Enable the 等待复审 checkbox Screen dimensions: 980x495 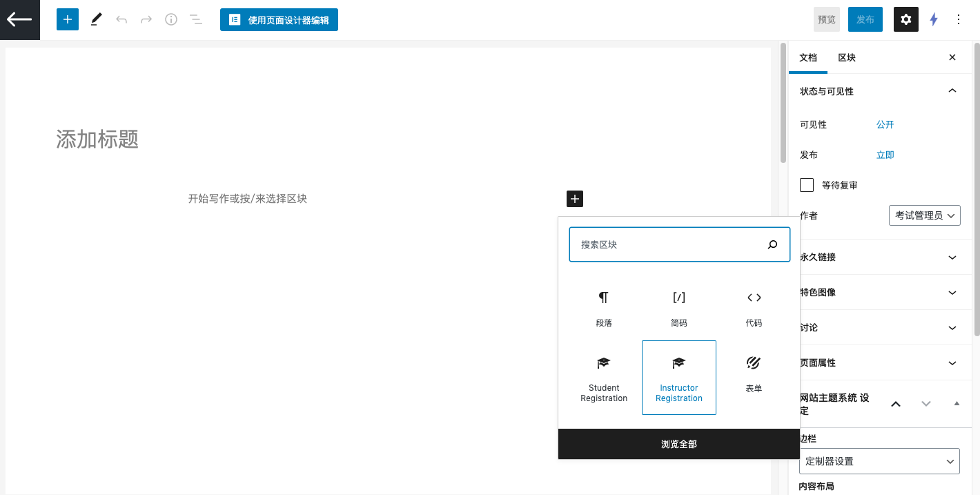[807, 185]
